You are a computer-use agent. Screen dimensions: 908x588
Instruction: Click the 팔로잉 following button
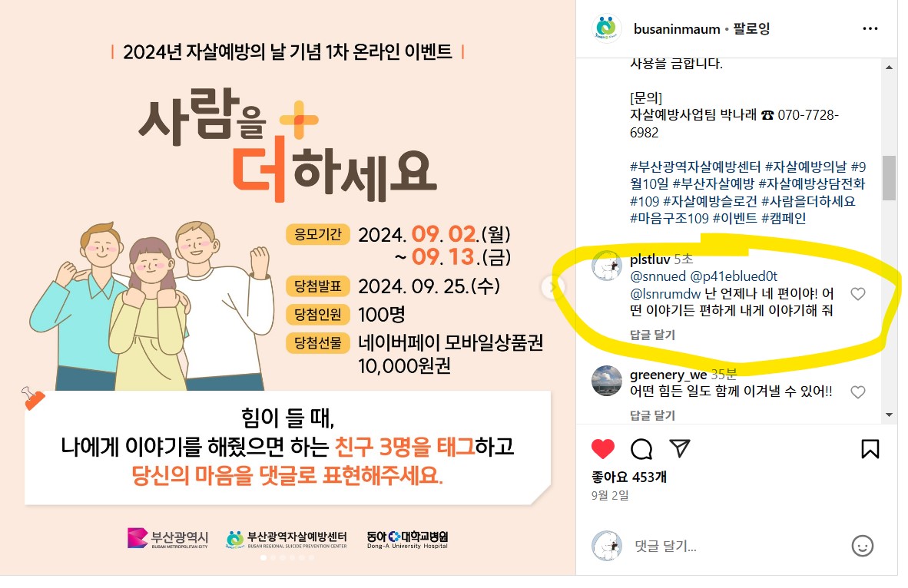coord(751,28)
